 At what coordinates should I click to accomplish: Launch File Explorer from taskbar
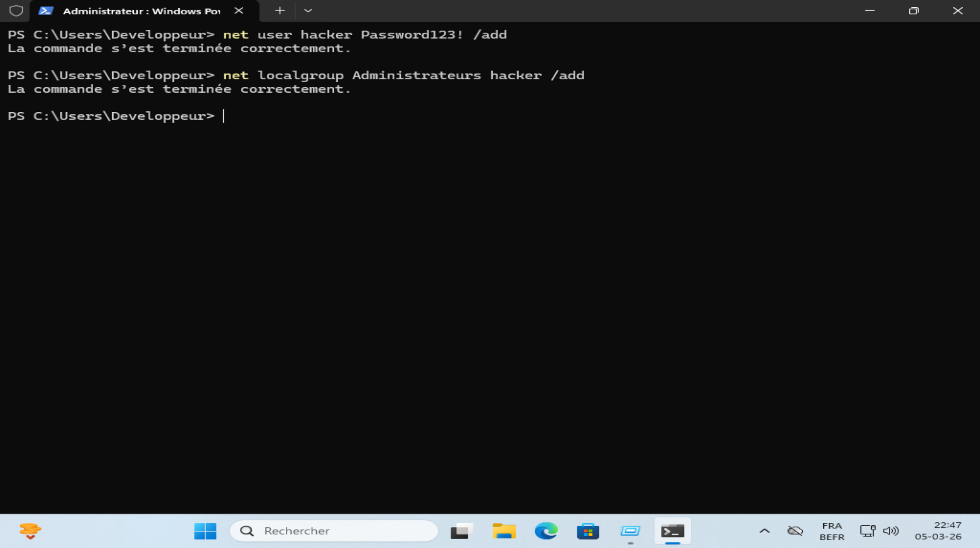pyautogui.click(x=504, y=531)
